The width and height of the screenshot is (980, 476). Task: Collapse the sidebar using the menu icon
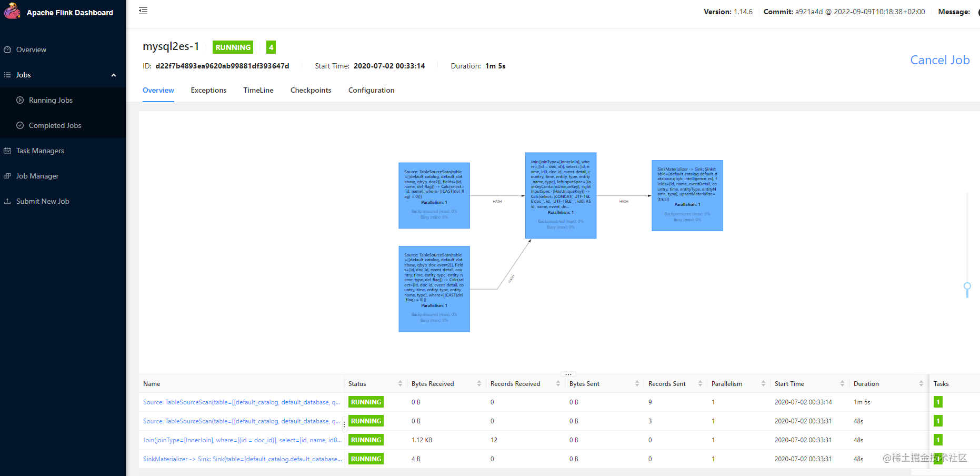(x=143, y=10)
